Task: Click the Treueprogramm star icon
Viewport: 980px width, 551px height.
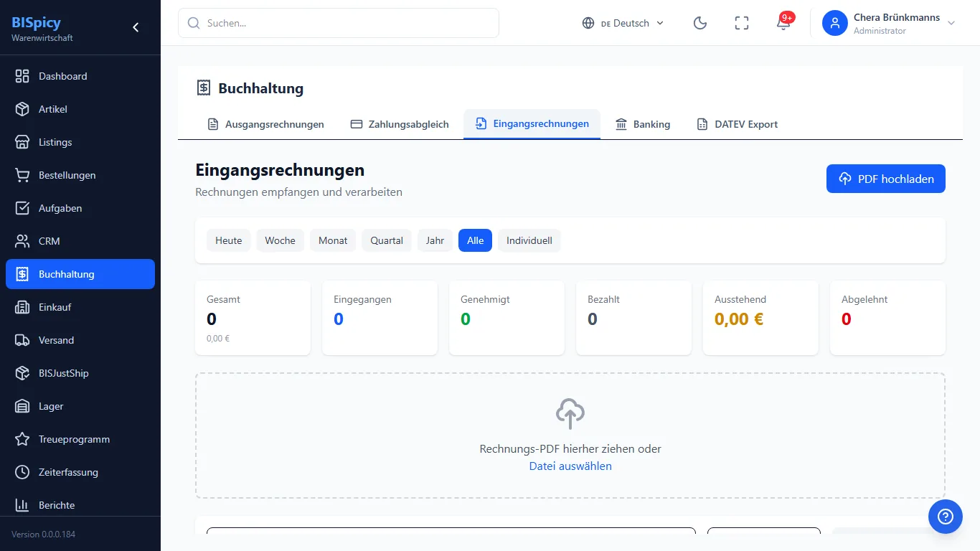Action: 22,439
